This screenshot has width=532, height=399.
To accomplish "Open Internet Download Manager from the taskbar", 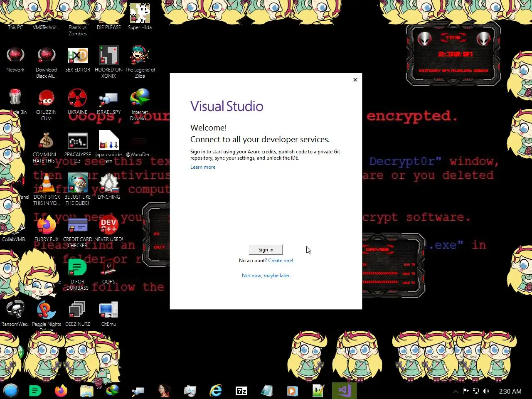I will coord(113,391).
